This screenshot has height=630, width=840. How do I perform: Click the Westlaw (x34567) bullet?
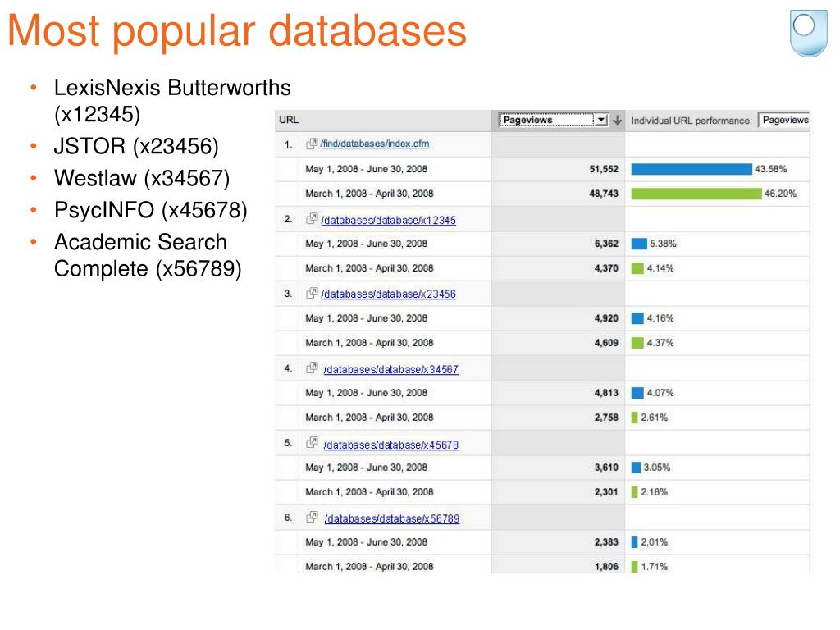142,178
